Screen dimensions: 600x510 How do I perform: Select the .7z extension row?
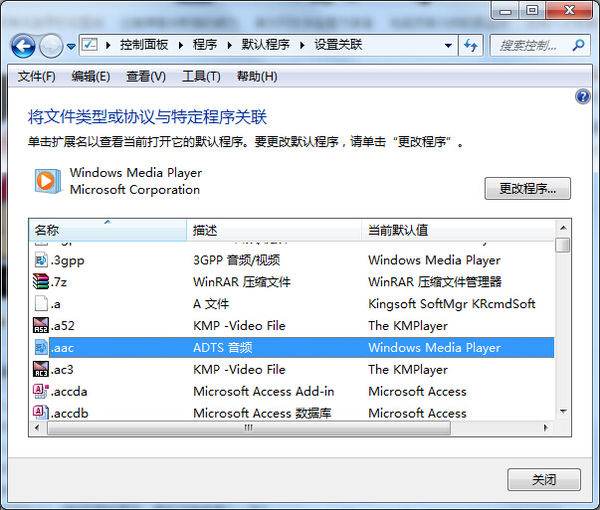point(292,282)
